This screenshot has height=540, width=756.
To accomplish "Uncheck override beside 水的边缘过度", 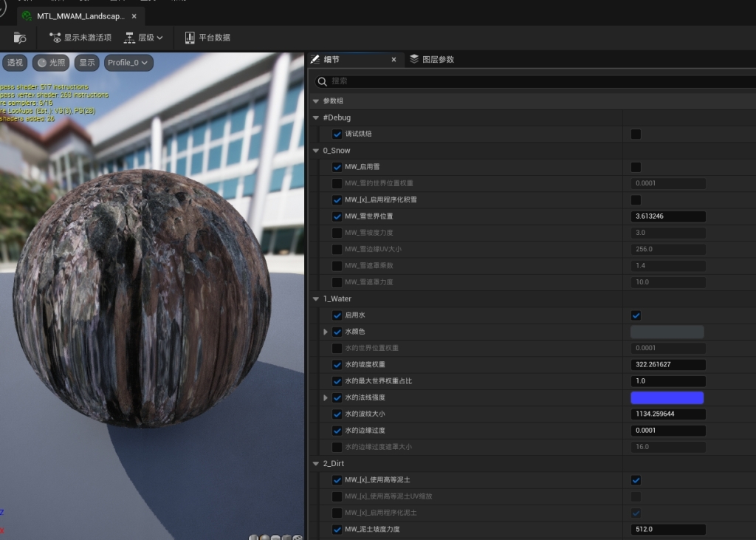I will click(337, 431).
